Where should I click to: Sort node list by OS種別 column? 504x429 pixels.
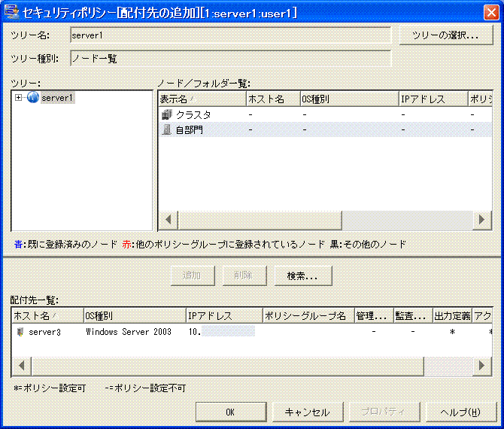point(349,99)
